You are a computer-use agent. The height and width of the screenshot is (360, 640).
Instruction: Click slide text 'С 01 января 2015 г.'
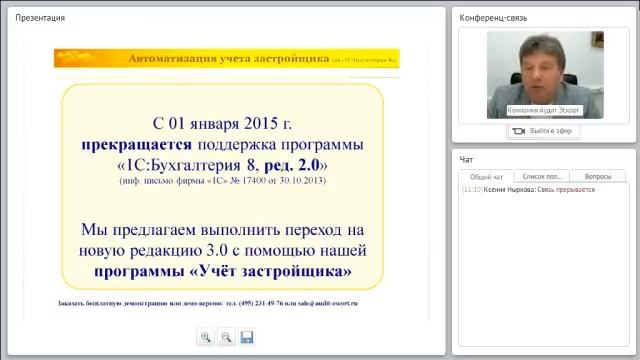(222, 123)
